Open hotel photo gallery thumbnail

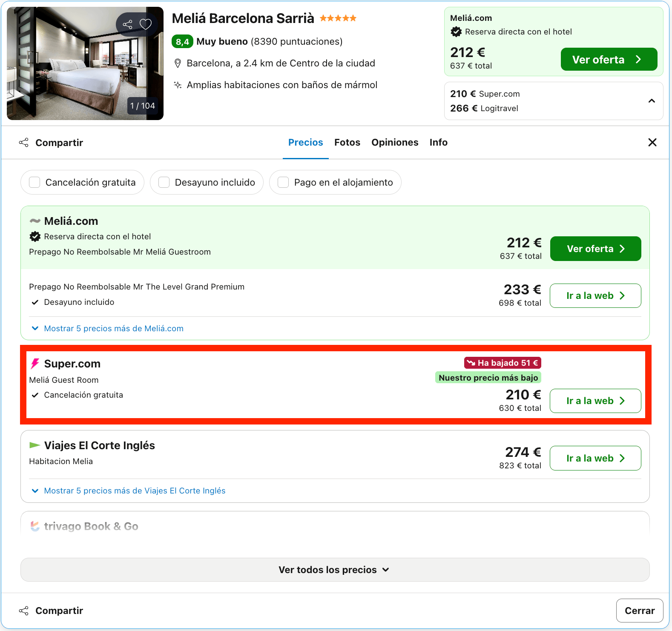pos(85,63)
